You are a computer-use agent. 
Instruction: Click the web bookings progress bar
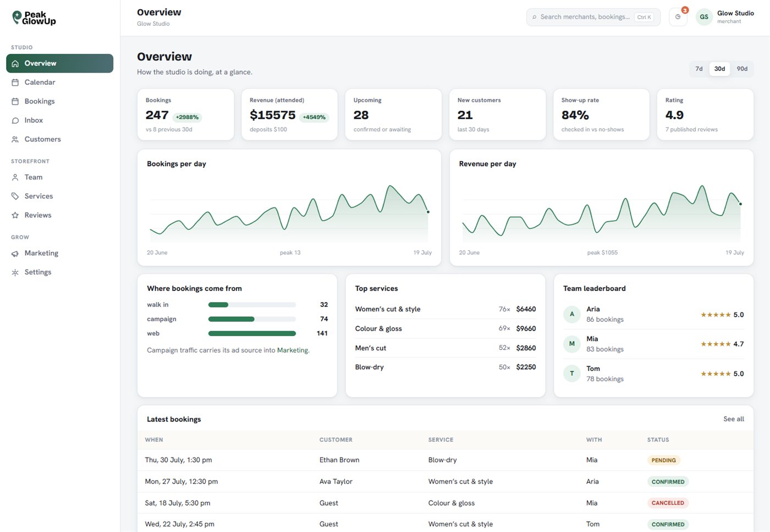[x=252, y=333]
